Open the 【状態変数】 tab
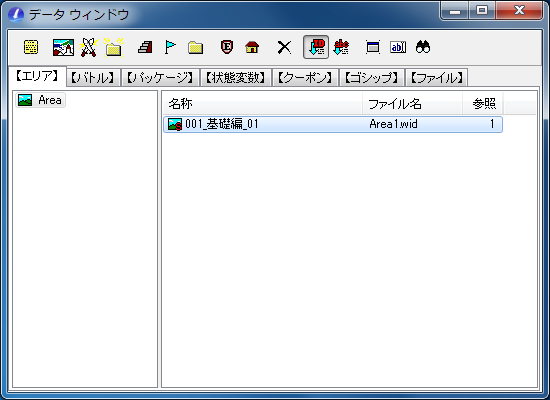Image resolution: width=550 pixels, height=400 pixels. 236,78
